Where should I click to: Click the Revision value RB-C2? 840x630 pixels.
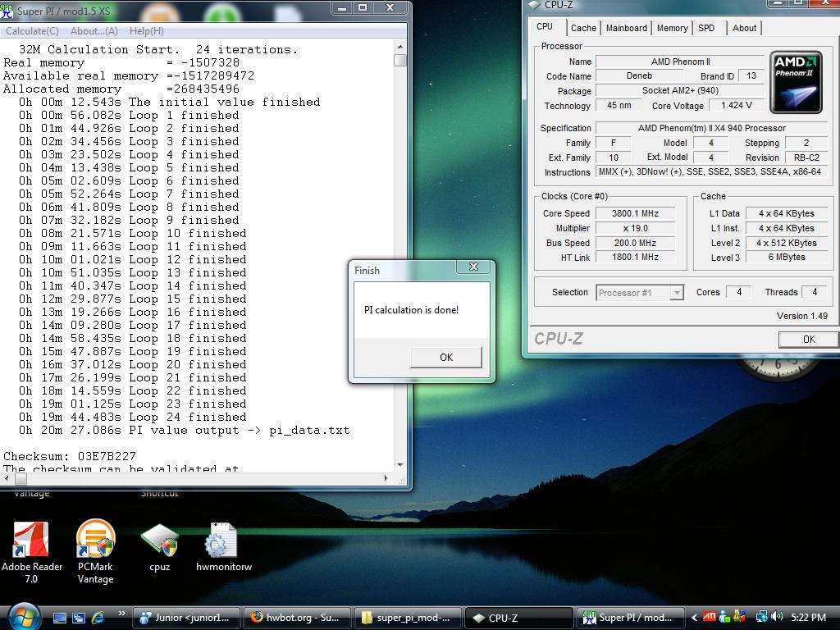pyautogui.click(x=806, y=157)
